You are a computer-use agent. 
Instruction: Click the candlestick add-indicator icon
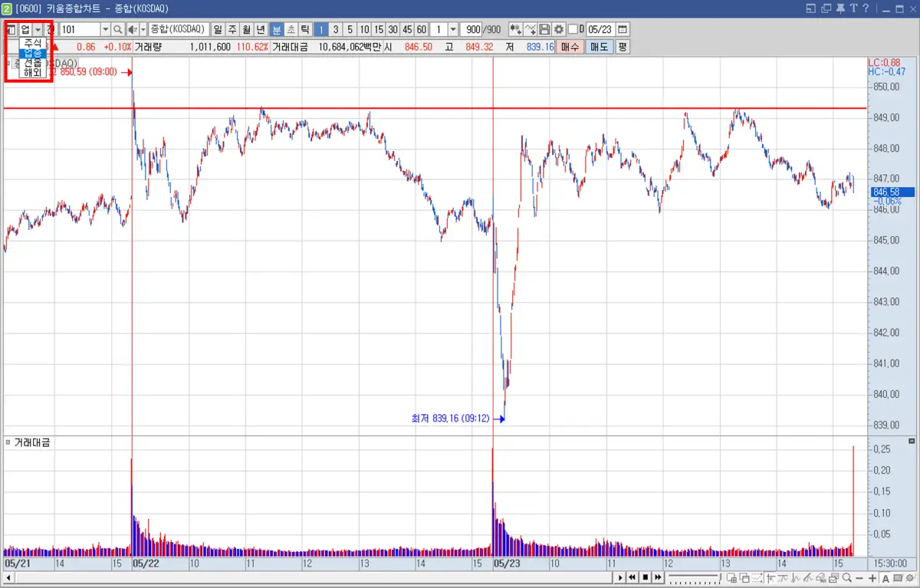click(516, 29)
